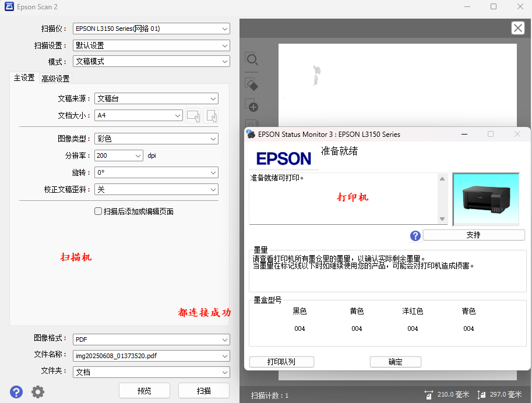Click the Status Monitor title bar printer icon
The image size is (532, 403).
[x=251, y=134]
